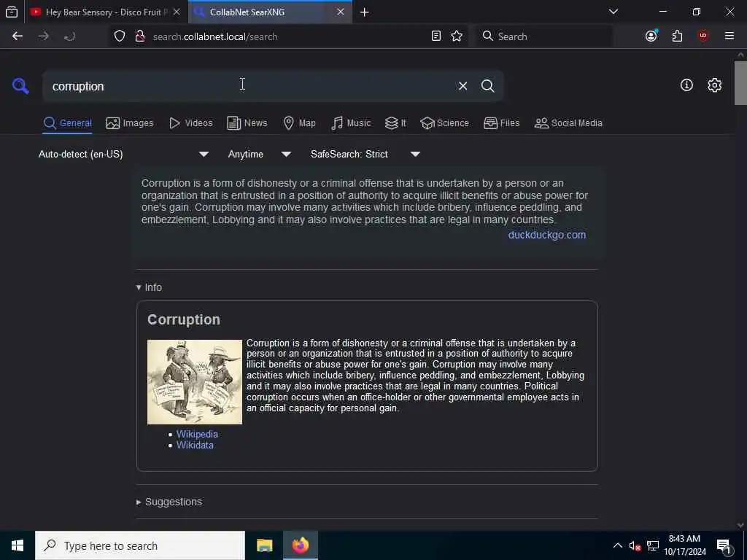Open the Windows Start menu
This screenshot has width=747, height=560.
tap(18, 545)
